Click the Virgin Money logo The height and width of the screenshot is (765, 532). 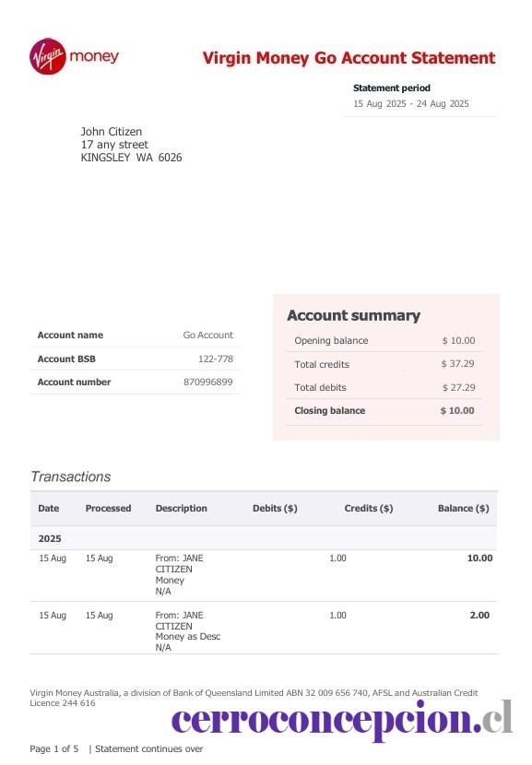tap(74, 56)
